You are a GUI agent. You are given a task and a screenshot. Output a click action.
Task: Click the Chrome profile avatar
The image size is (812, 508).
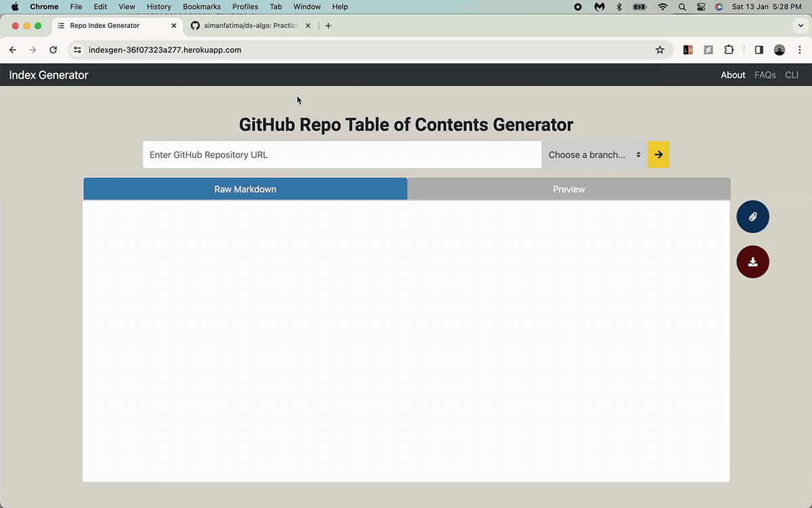click(x=779, y=49)
